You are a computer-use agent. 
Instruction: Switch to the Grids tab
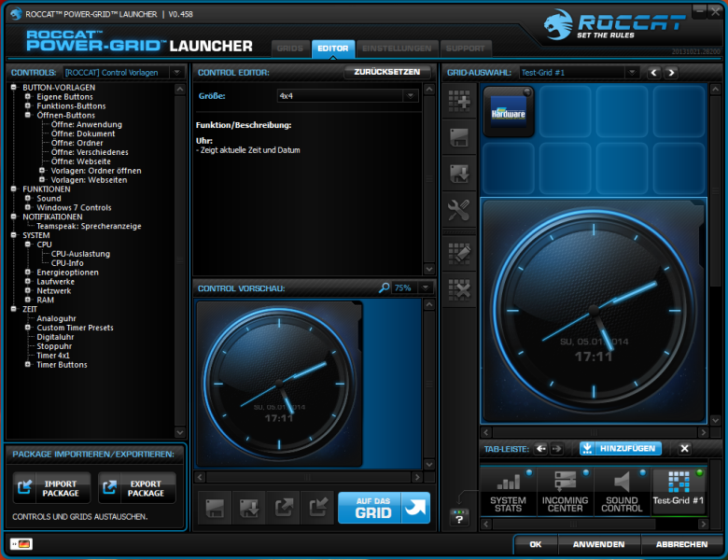[290, 49]
